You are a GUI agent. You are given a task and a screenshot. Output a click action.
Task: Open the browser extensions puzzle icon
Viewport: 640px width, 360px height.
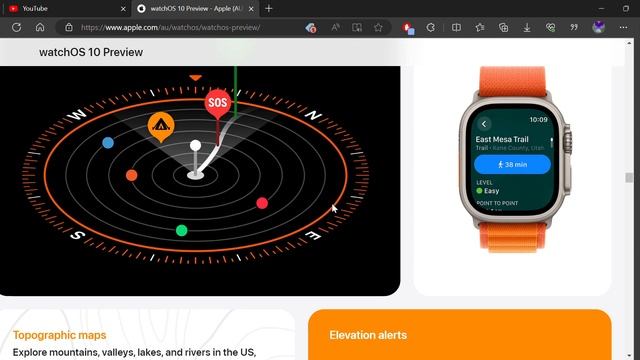431,27
